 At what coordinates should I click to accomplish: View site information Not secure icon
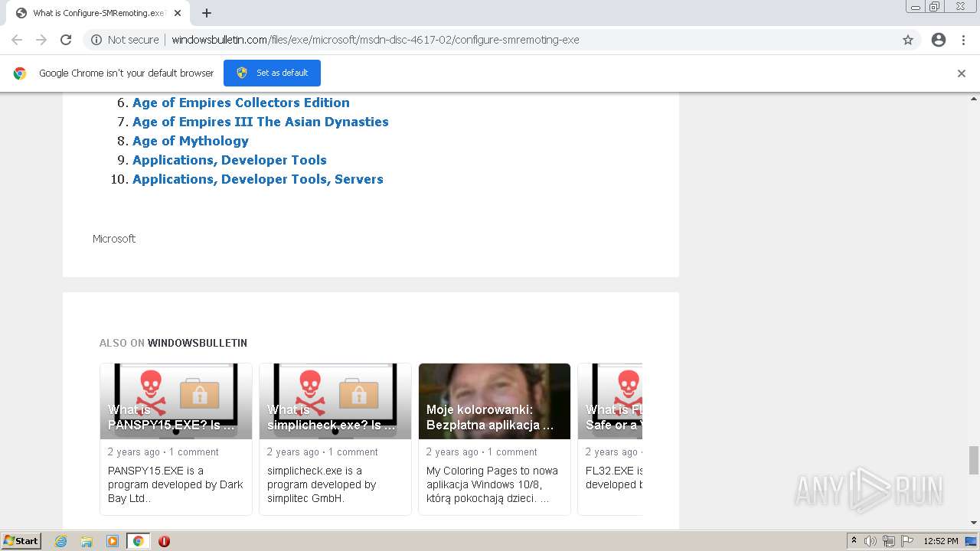96,40
